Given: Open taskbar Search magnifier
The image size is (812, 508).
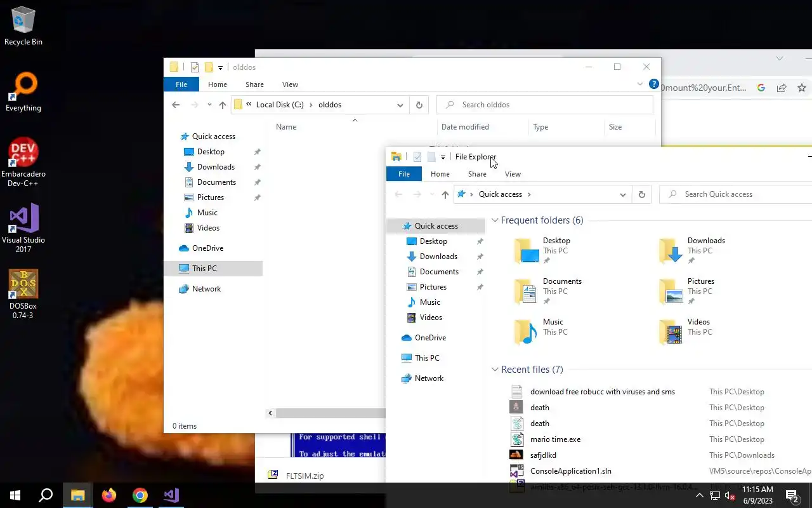Looking at the screenshot, I should point(46,495).
